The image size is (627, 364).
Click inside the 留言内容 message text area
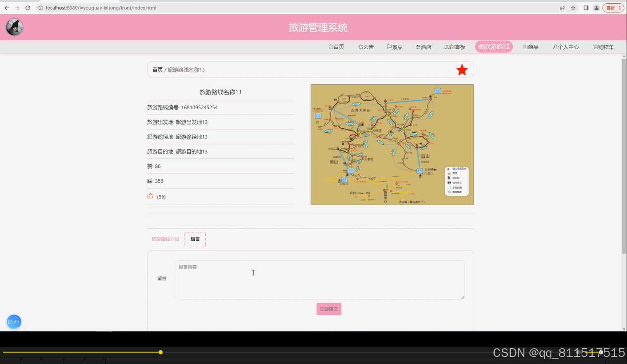[320, 280]
